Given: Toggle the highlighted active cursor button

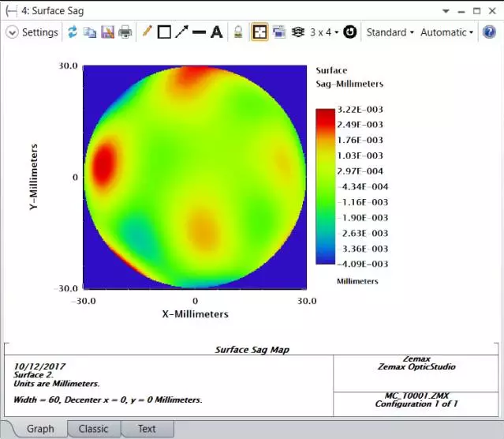Looking at the screenshot, I should coord(259,32).
